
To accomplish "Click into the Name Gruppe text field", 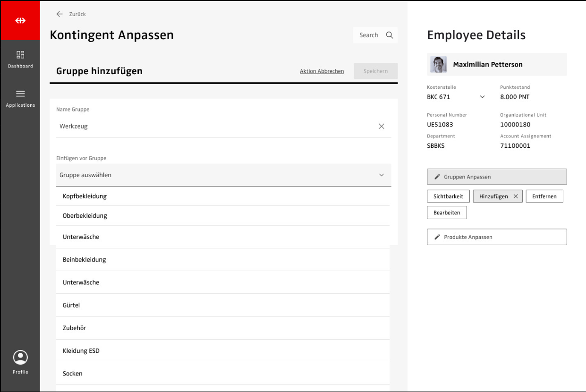I will (212, 127).
